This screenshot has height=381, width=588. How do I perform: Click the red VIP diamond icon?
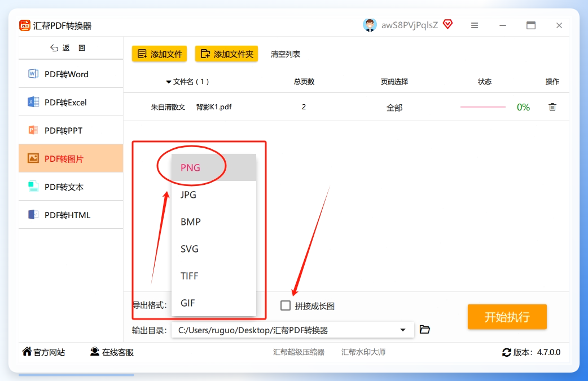[x=447, y=24]
